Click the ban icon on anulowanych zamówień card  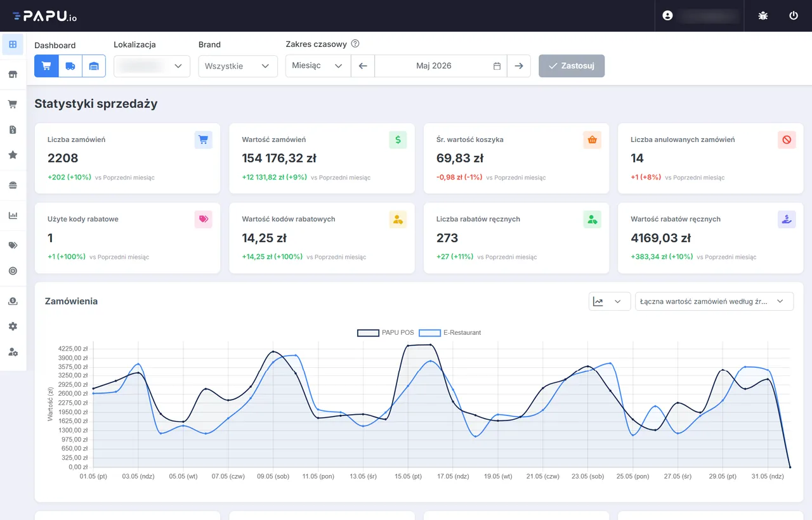tap(787, 140)
